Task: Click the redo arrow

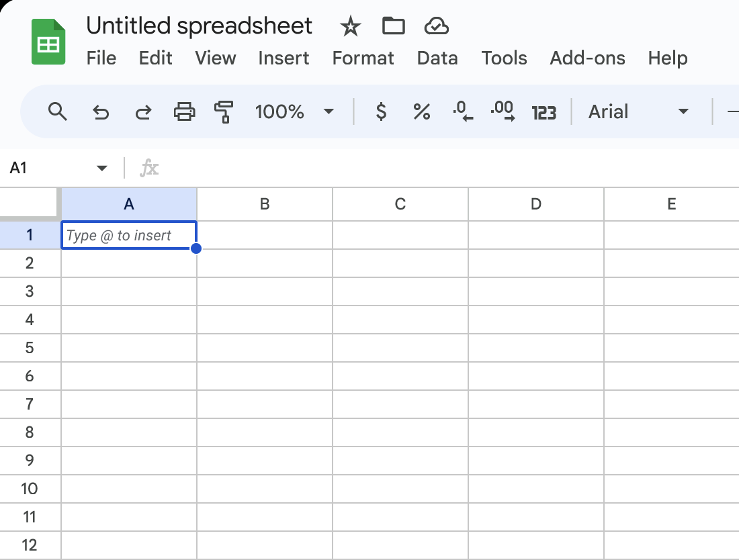Action: (143, 112)
